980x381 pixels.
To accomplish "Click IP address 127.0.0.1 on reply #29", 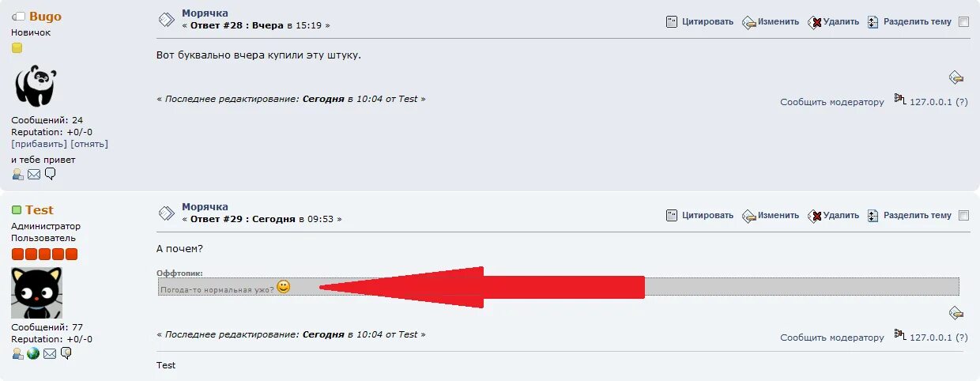I will pos(931,338).
